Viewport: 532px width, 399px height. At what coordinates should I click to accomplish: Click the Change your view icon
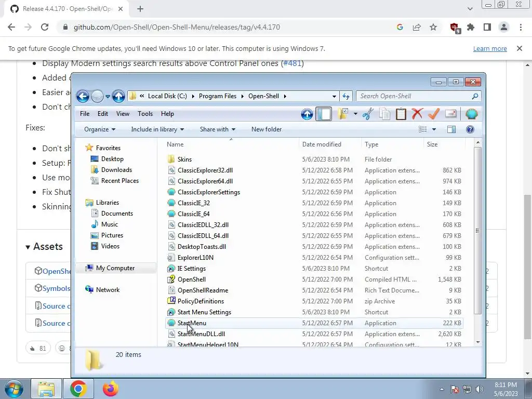pyautogui.click(x=422, y=129)
